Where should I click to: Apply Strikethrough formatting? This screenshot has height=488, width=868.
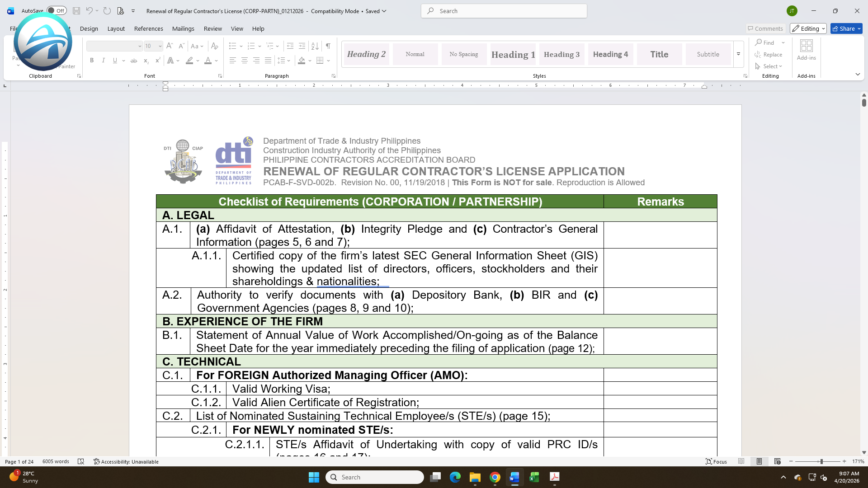pos(134,61)
